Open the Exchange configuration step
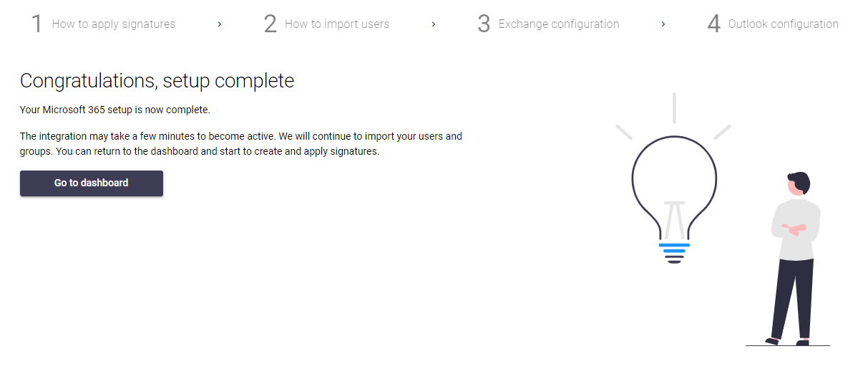This screenshot has width=868, height=369. [559, 24]
